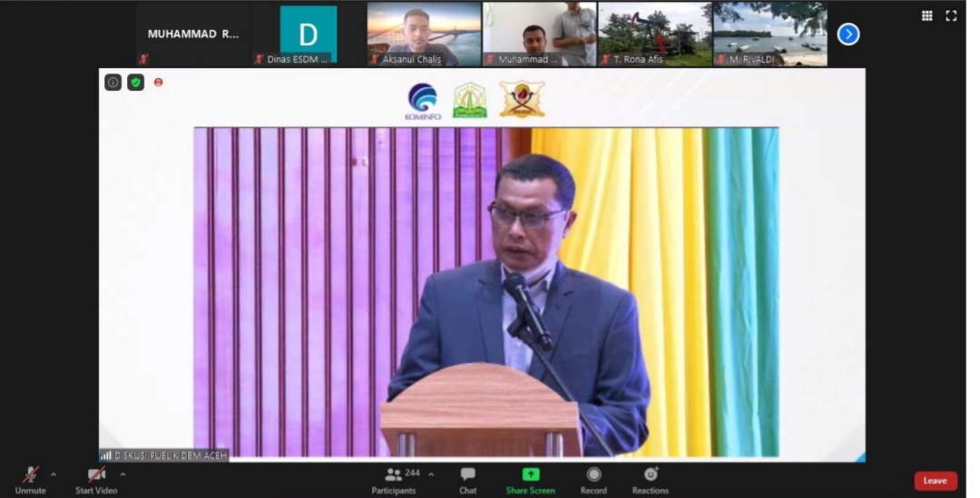This screenshot has width=980, height=498.
Task: Leave the meeting
Action: coord(935,481)
